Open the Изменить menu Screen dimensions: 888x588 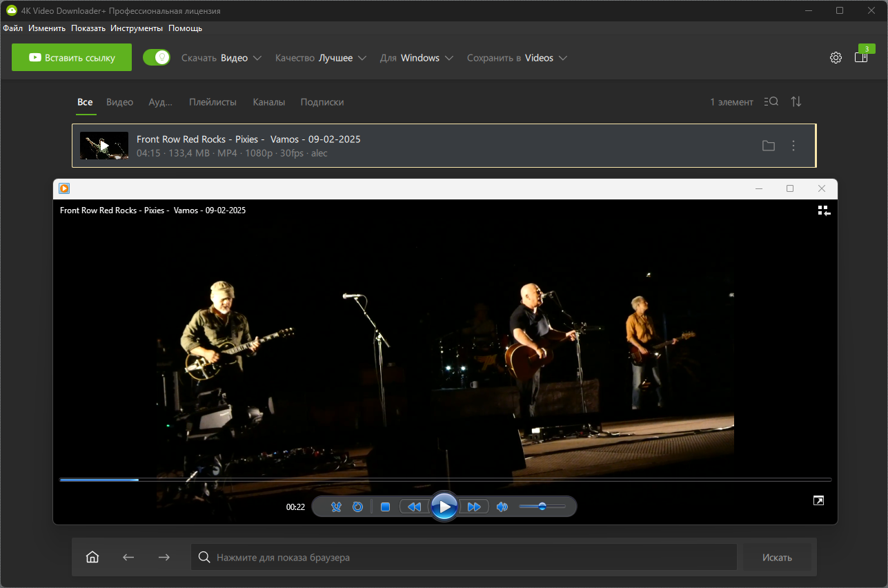47,28
